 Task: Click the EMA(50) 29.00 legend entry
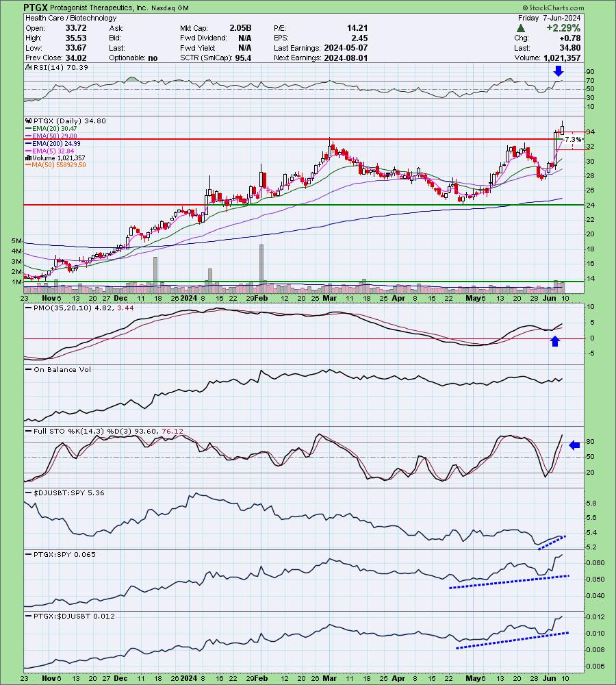click(x=54, y=136)
